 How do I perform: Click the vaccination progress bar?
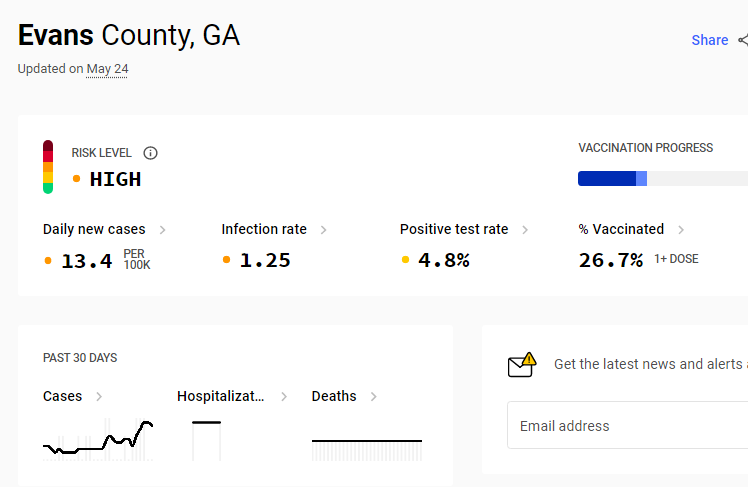[x=663, y=178]
